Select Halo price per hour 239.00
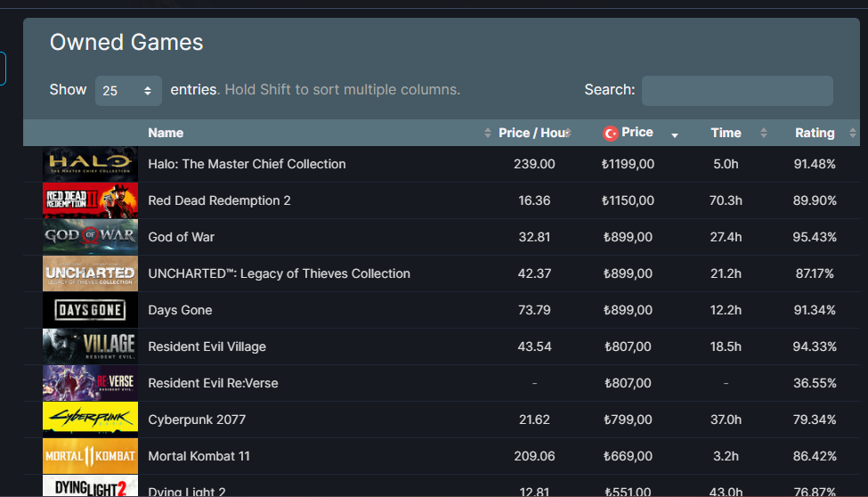 (x=534, y=164)
